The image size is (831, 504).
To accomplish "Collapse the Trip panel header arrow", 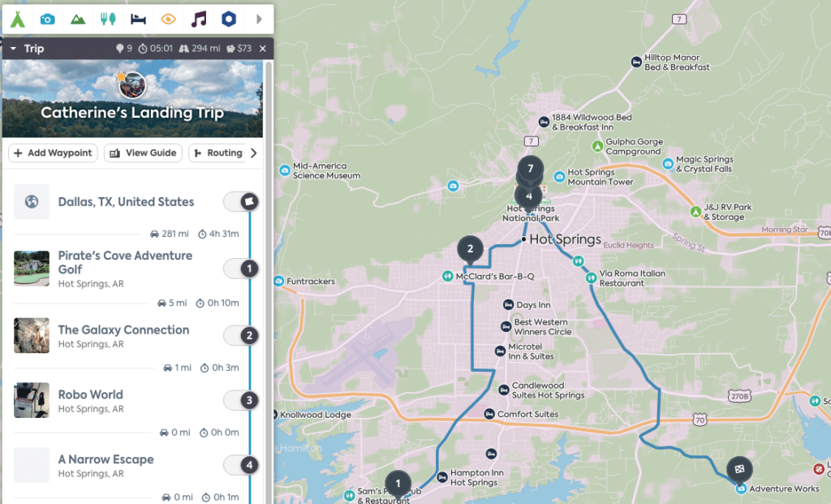I will tap(13, 49).
